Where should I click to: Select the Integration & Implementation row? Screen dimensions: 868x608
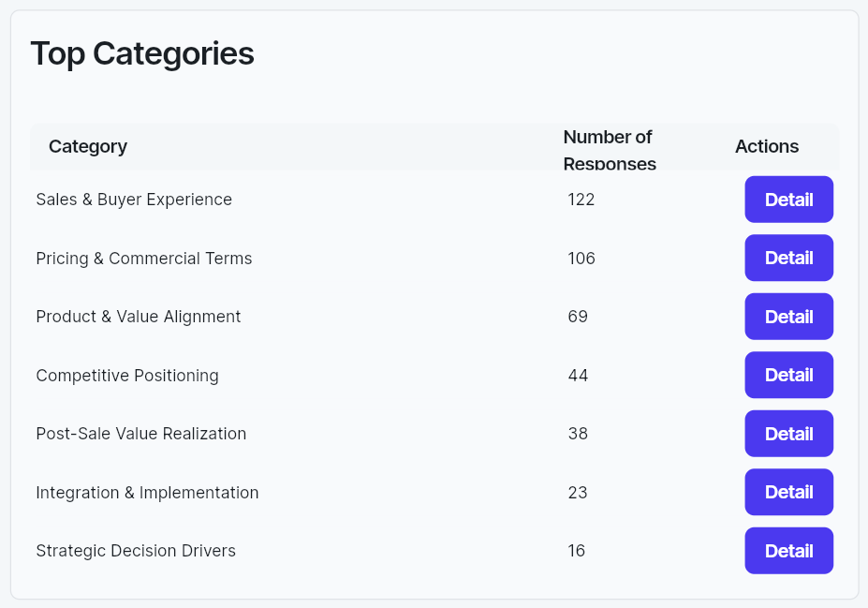[147, 492]
